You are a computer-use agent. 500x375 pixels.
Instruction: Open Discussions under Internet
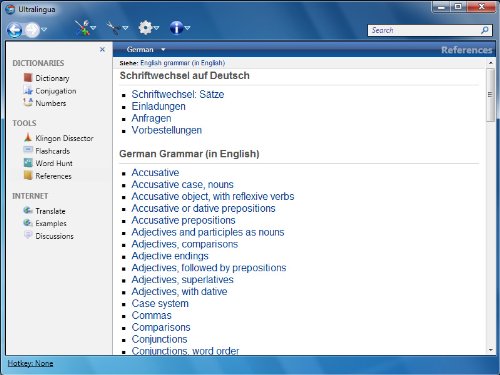[x=54, y=236]
